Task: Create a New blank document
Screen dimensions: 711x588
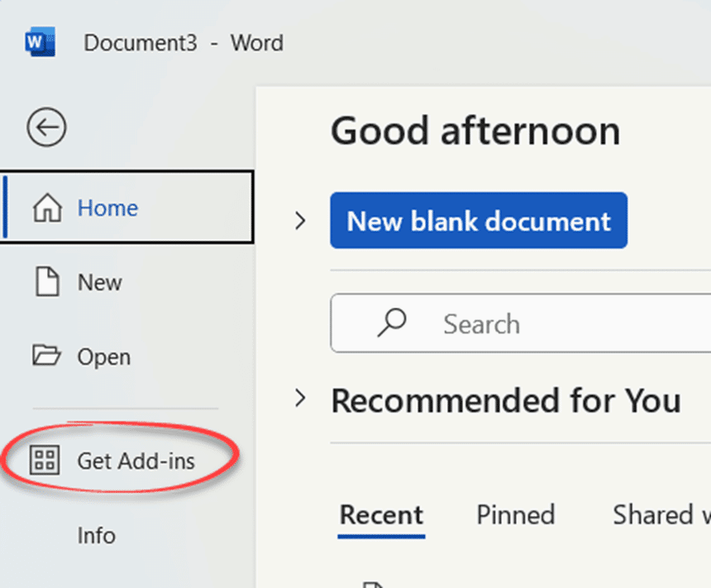Action: click(x=478, y=221)
